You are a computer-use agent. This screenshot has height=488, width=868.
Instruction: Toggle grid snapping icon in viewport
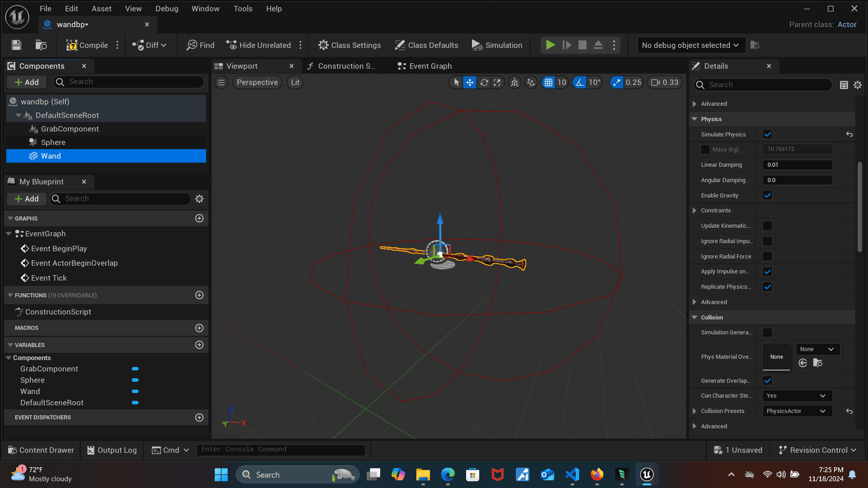click(548, 82)
